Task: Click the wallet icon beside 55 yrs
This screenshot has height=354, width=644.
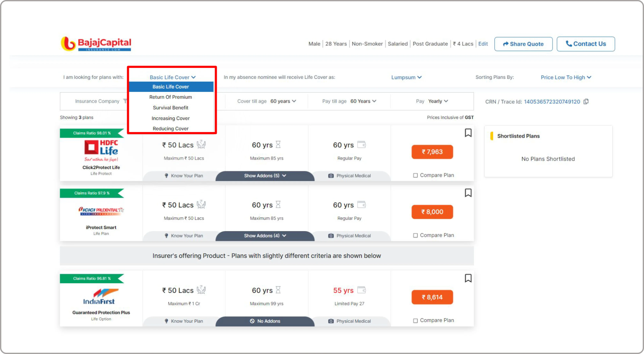Action: (x=362, y=290)
